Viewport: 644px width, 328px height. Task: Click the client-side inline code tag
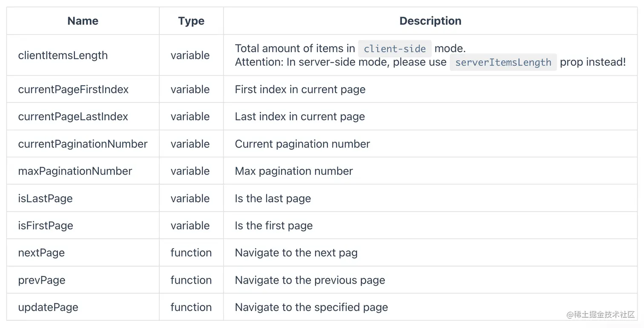395,49
